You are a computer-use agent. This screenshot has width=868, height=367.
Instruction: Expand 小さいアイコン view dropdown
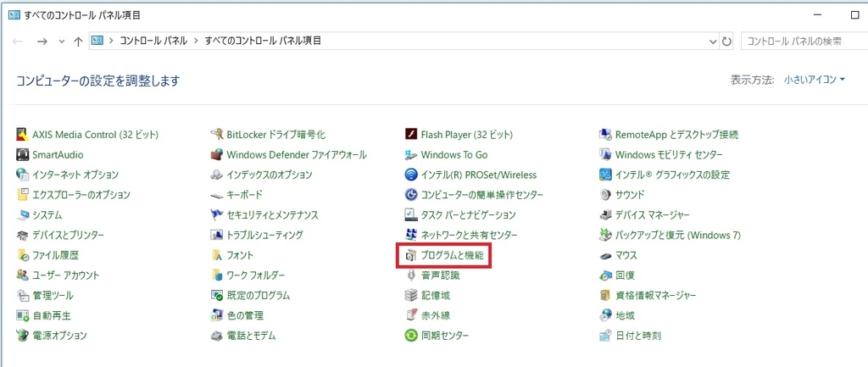[x=815, y=80]
